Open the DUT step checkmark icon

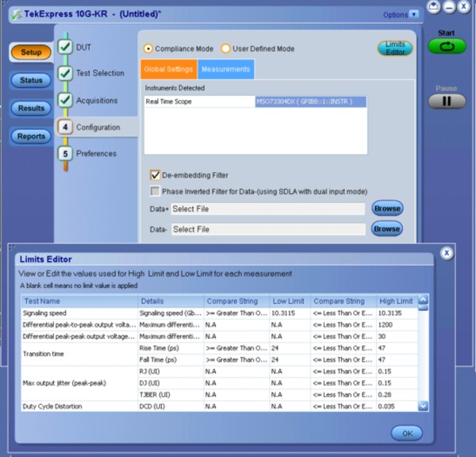64,47
